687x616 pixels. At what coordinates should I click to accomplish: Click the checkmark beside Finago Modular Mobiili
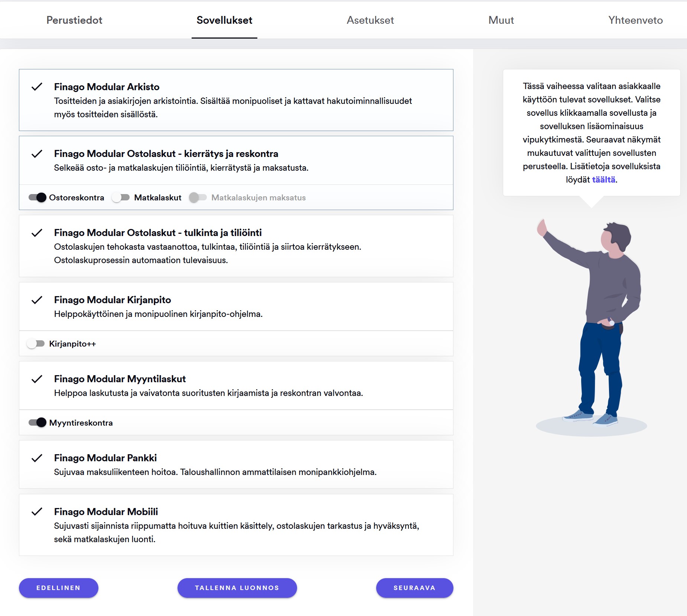[x=37, y=512]
